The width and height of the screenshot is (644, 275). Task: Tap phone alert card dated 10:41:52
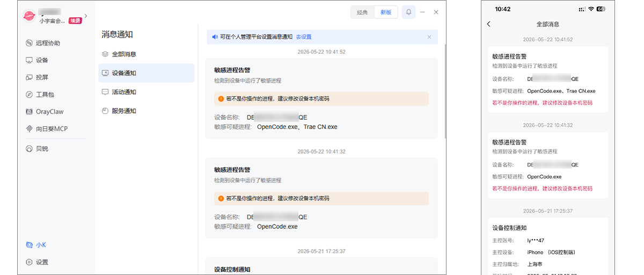point(548,79)
